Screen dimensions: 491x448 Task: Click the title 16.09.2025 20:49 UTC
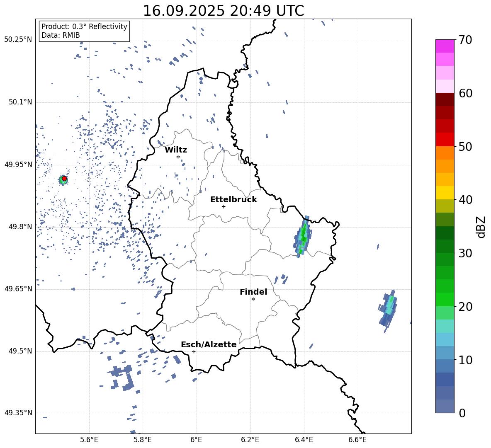(x=224, y=11)
